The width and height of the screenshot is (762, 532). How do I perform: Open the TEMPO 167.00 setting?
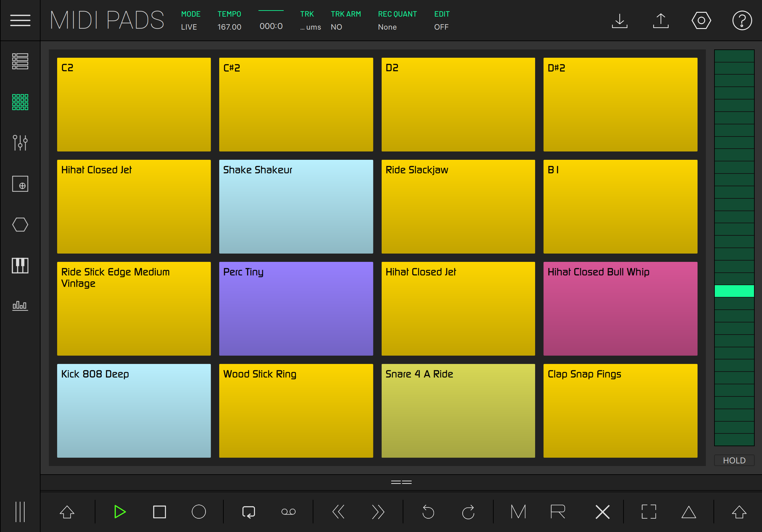(x=229, y=20)
